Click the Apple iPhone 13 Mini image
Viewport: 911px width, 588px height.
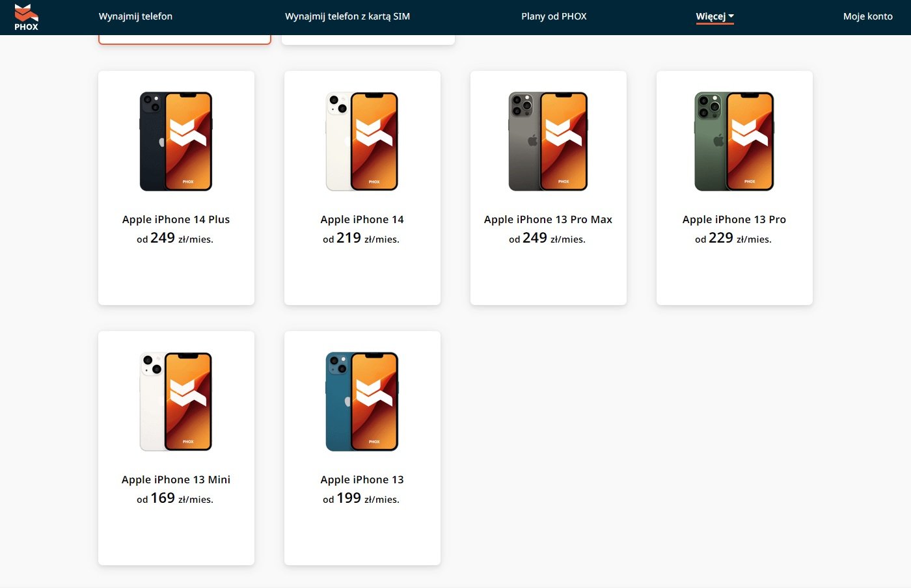[x=176, y=401]
